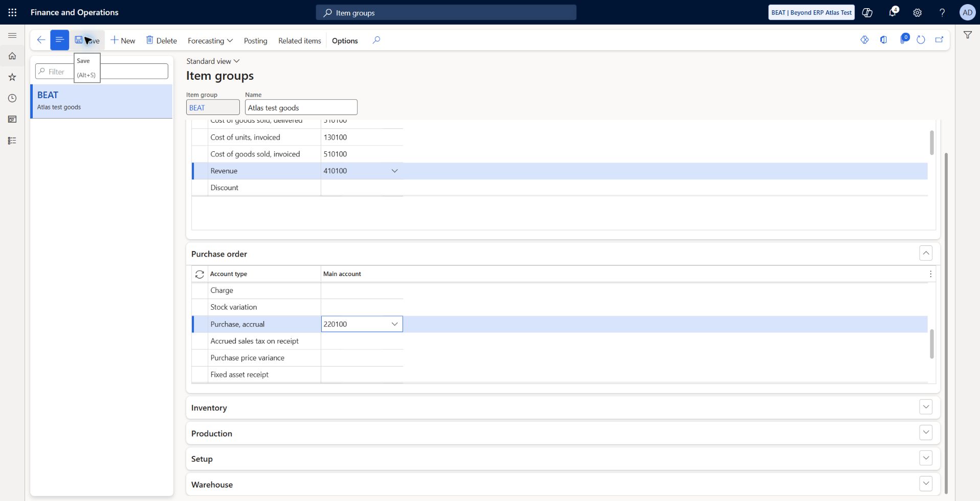Open Workspaces icon in sidebar
Screen dimensions: 980x501
click(x=12, y=119)
